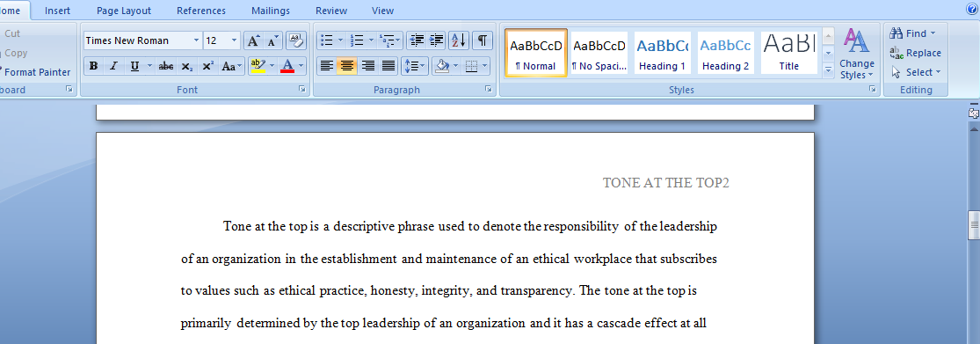The width and height of the screenshot is (980, 344).
Task: Justify the paragraph text
Action: (x=388, y=66)
